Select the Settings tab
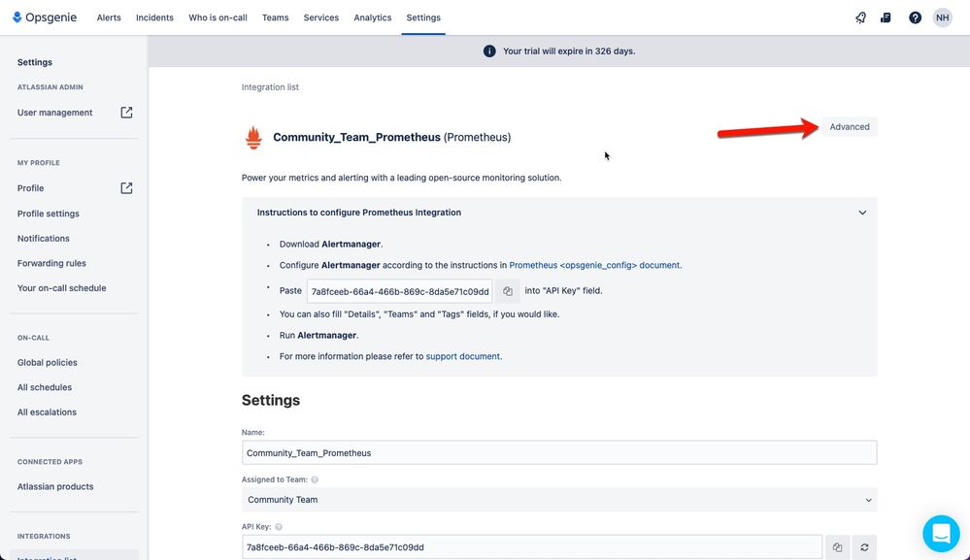970x560 pixels. [x=423, y=17]
